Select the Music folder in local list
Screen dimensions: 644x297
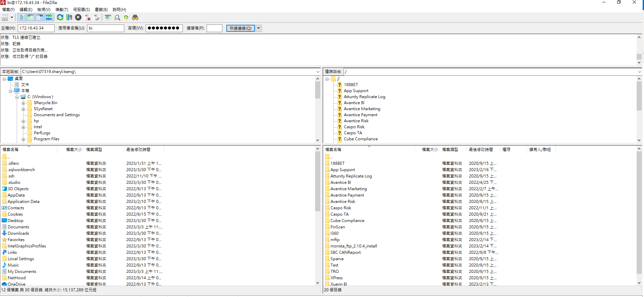pos(13,265)
